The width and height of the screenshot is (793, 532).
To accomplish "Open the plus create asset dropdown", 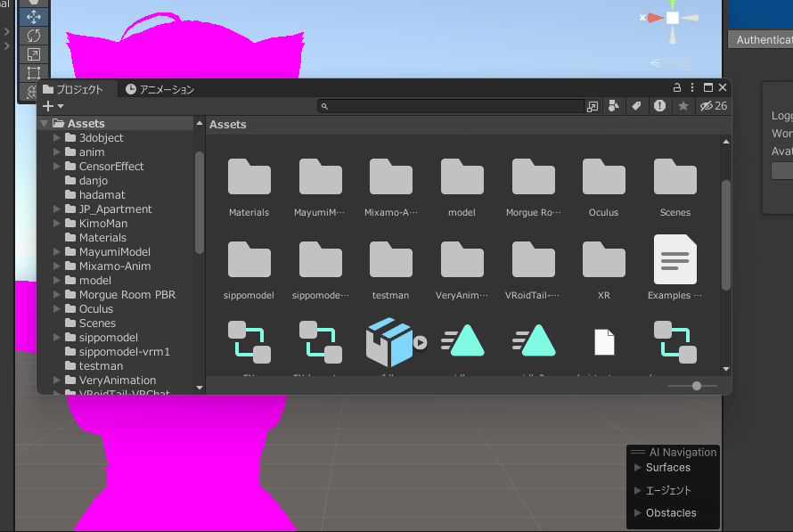I will click(x=53, y=106).
